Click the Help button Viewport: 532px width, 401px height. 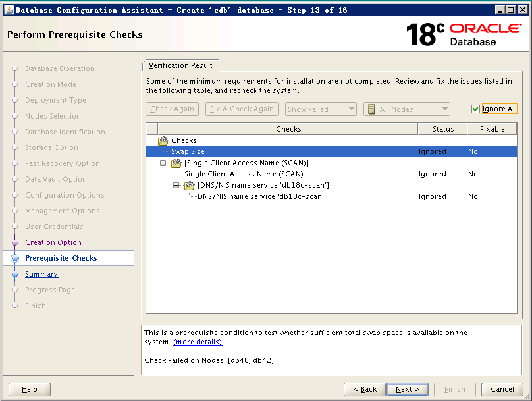pyautogui.click(x=30, y=389)
